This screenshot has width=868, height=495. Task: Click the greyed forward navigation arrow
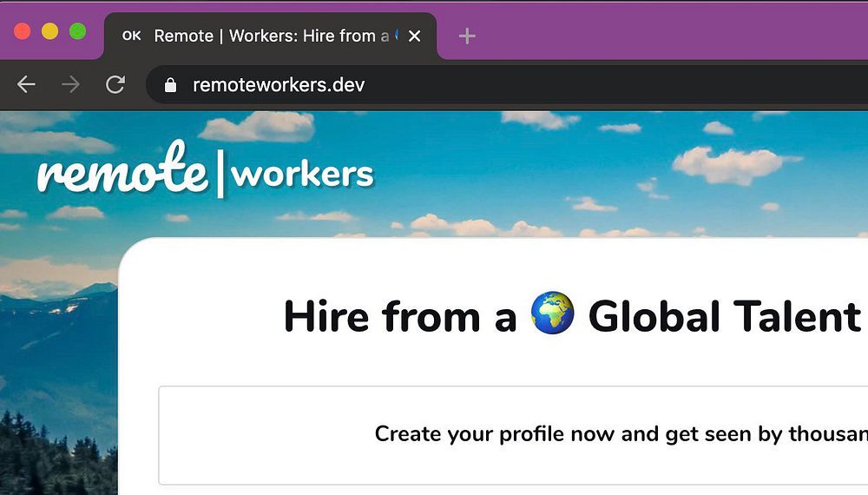[71, 84]
